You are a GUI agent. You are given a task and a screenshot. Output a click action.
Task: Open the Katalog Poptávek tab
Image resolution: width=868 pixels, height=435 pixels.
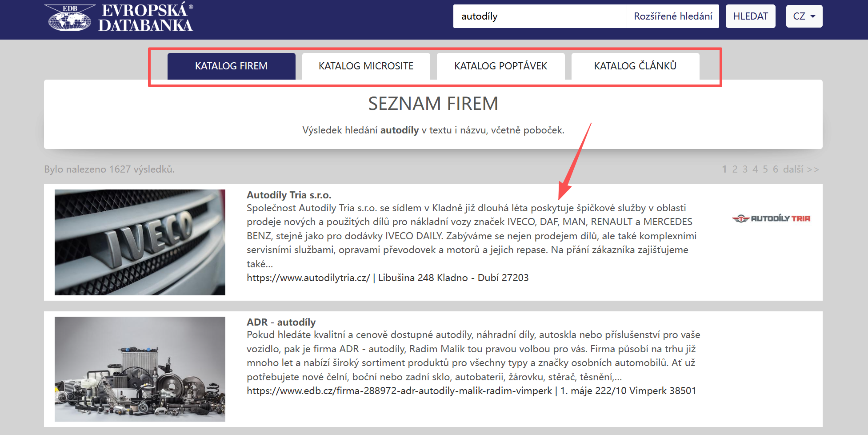click(500, 66)
